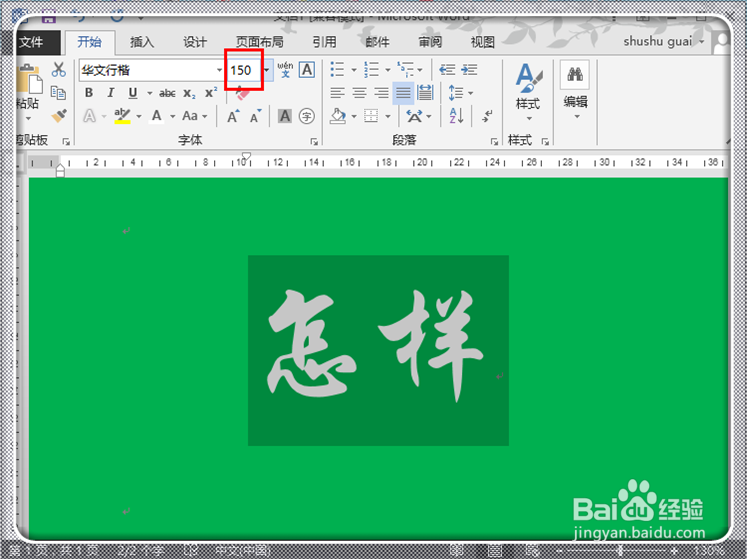The width and height of the screenshot is (747, 559).
Task: Open the shushu guai account menu
Action: (664, 42)
